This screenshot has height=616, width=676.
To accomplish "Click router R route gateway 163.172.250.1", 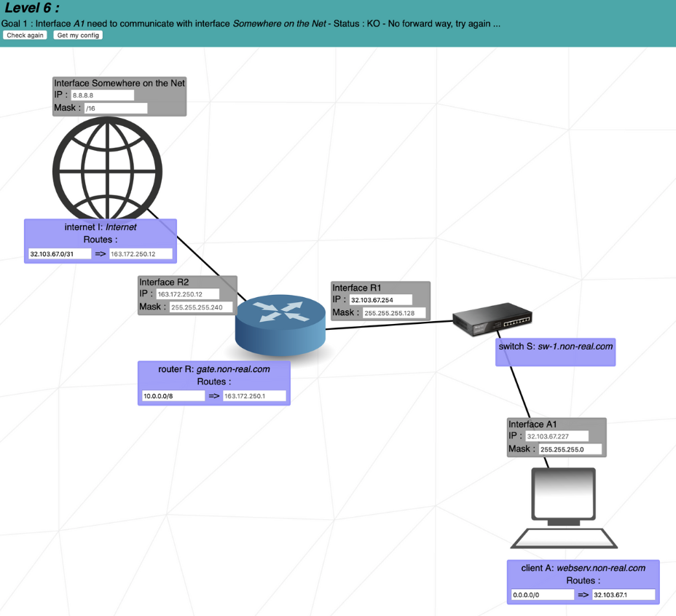I will [x=254, y=395].
